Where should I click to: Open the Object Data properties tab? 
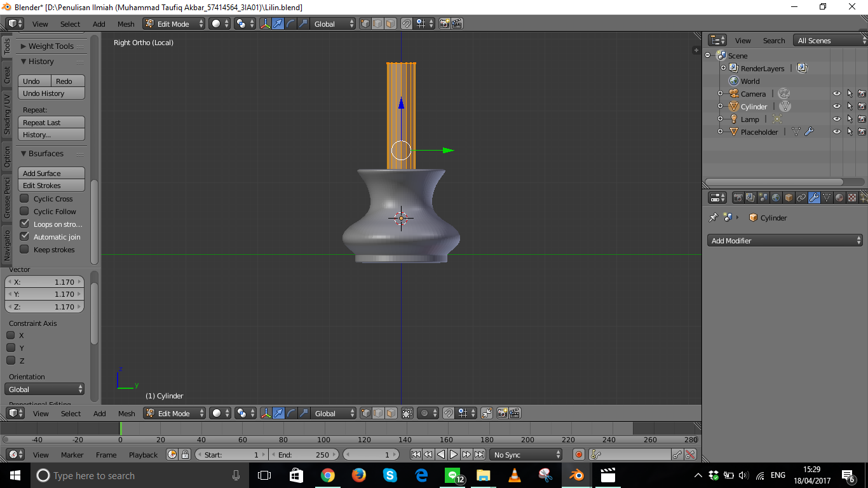pyautogui.click(x=827, y=198)
